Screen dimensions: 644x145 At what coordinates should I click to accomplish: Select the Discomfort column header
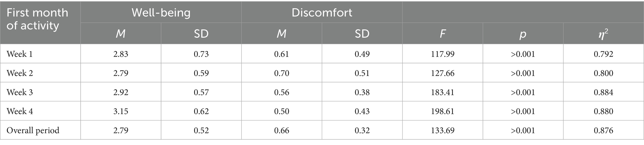(322, 12)
